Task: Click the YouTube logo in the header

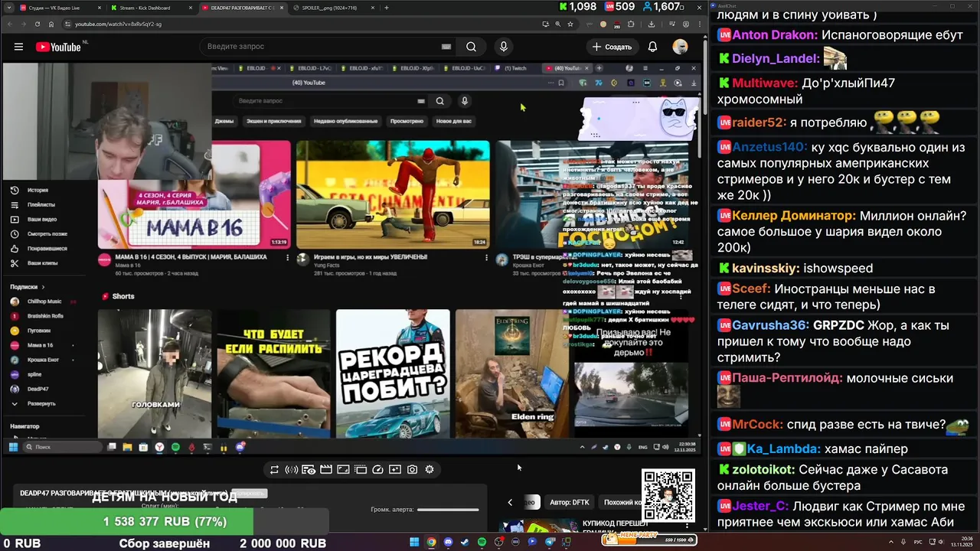Action: 58,47
